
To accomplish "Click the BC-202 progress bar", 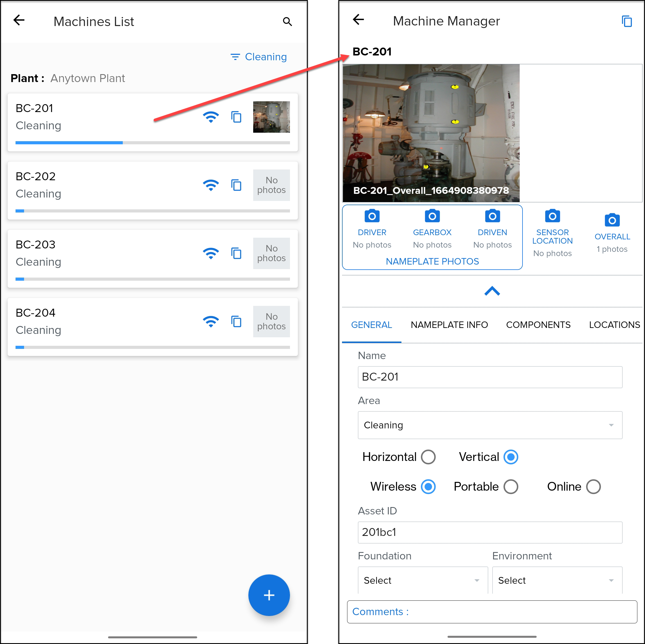I will [152, 211].
